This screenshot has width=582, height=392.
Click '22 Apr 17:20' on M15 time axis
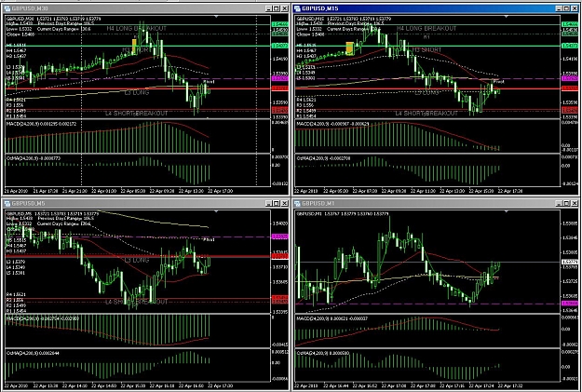[x=510, y=191]
